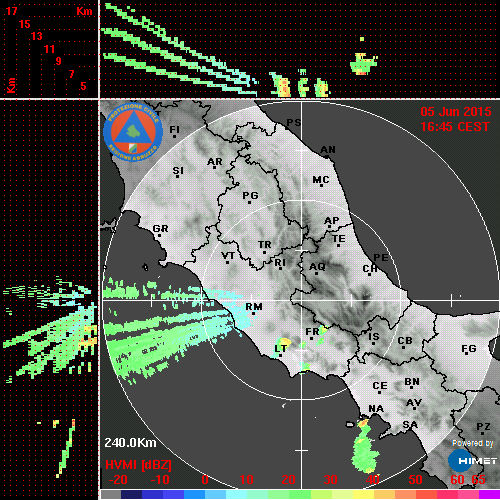
Task: Click the 'LT' city label
Action: point(280,349)
